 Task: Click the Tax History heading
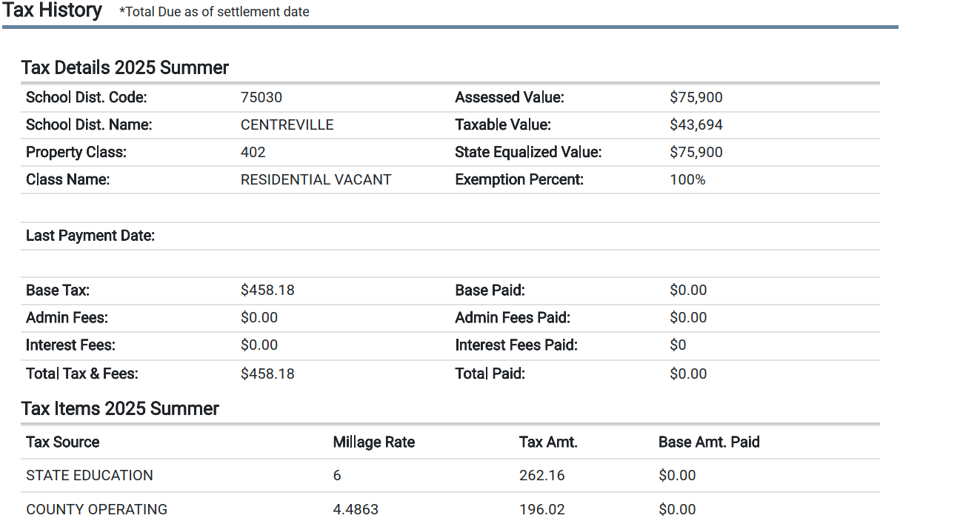pos(53,10)
